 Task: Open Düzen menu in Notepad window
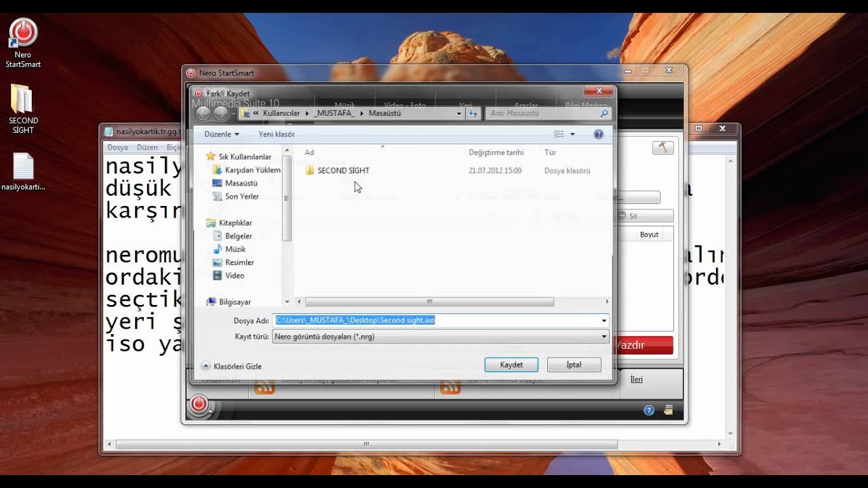pyautogui.click(x=147, y=147)
